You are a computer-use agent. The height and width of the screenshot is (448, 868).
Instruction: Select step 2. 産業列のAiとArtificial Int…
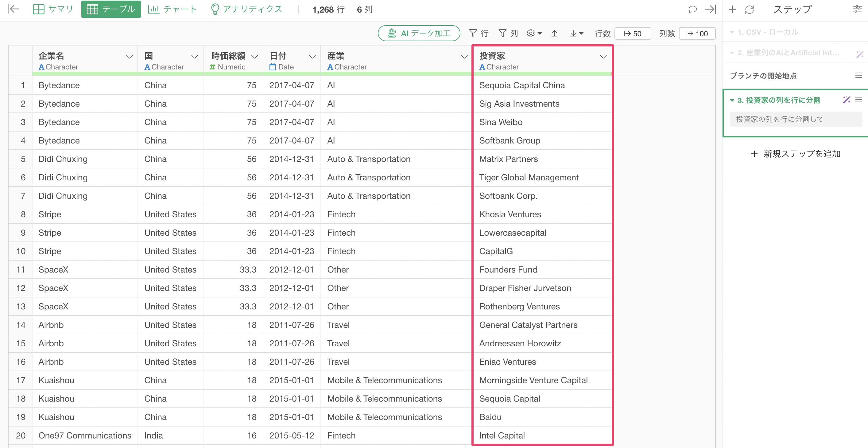coord(788,53)
